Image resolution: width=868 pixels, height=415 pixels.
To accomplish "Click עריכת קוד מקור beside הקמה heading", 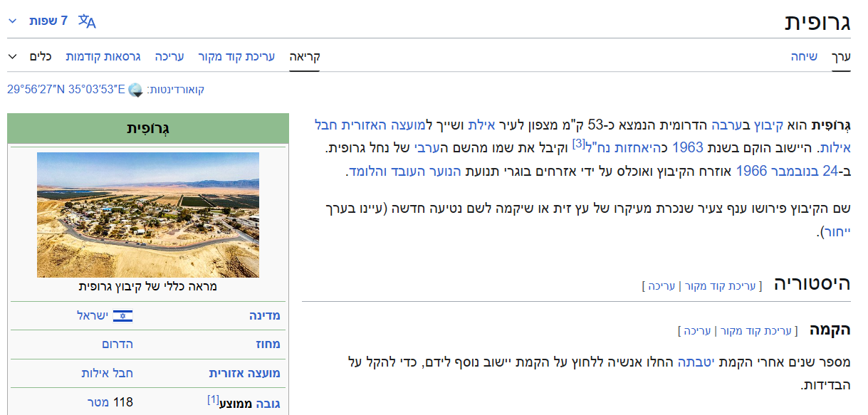I will tap(755, 331).
